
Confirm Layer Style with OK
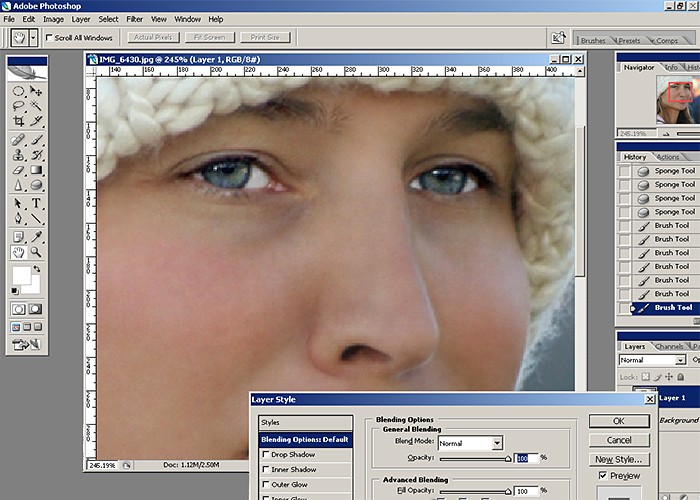(619, 421)
